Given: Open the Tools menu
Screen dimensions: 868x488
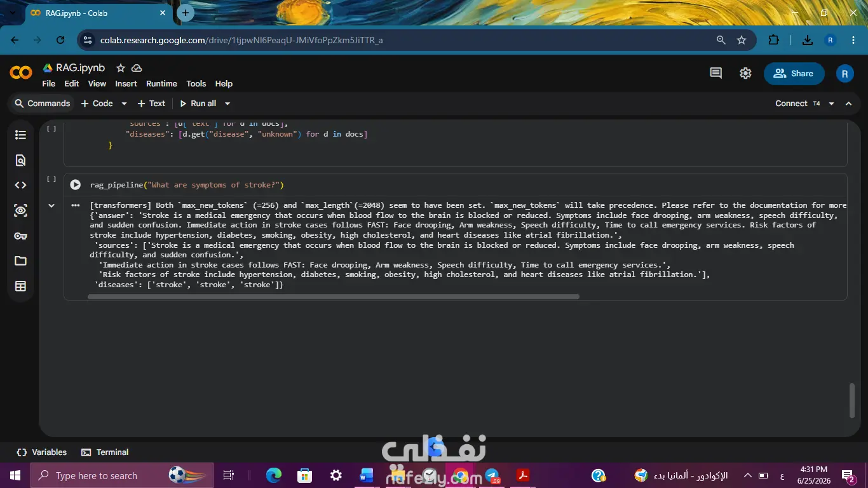Looking at the screenshot, I should coord(196,83).
